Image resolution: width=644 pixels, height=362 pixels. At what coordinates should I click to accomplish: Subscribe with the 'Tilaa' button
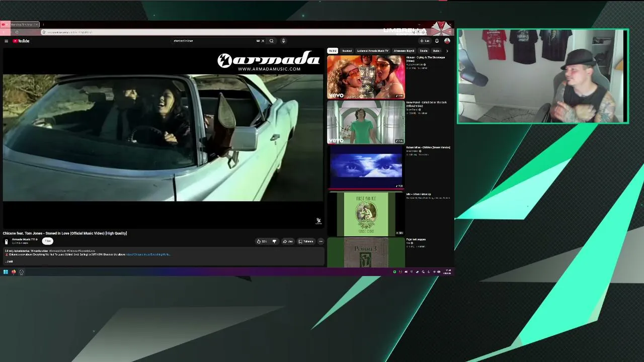coord(48,241)
